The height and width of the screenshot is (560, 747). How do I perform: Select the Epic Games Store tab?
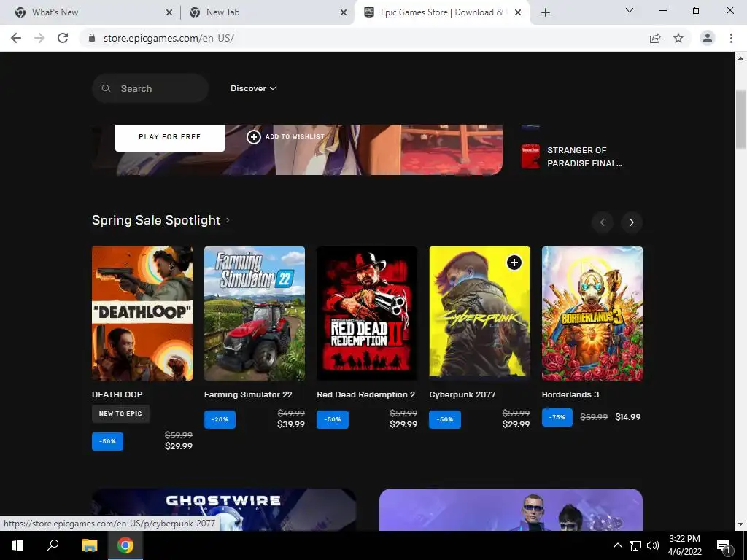pos(441,12)
